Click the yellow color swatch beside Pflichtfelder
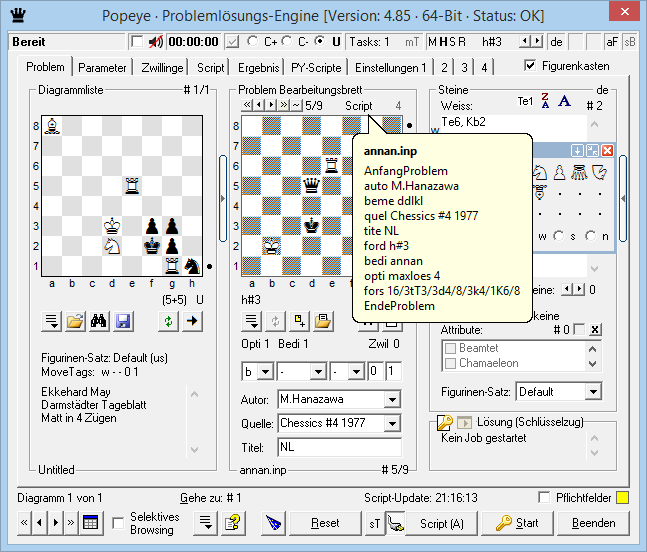647x552 pixels. [622, 498]
